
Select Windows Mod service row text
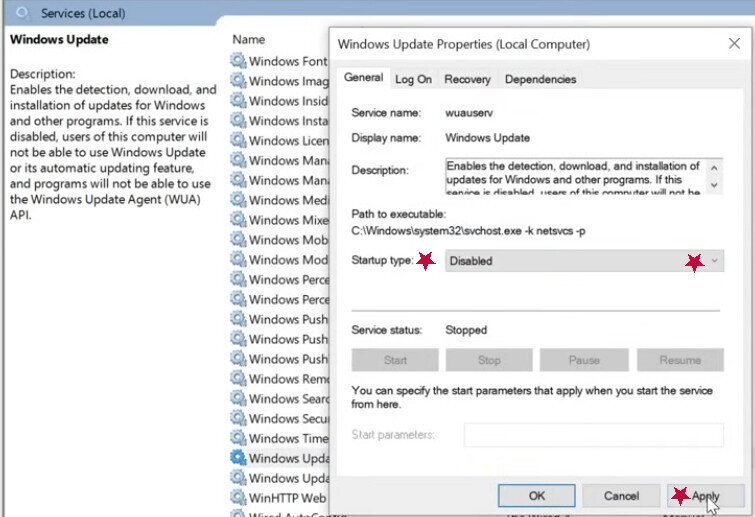288,260
